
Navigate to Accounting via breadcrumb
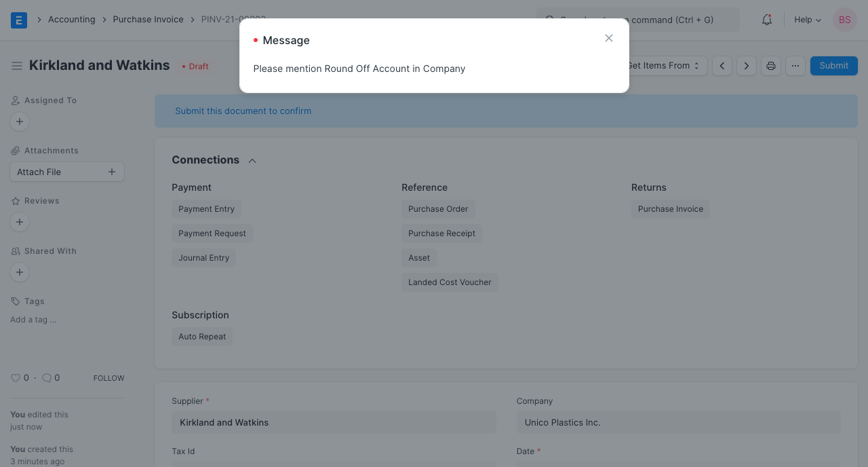pyautogui.click(x=71, y=19)
